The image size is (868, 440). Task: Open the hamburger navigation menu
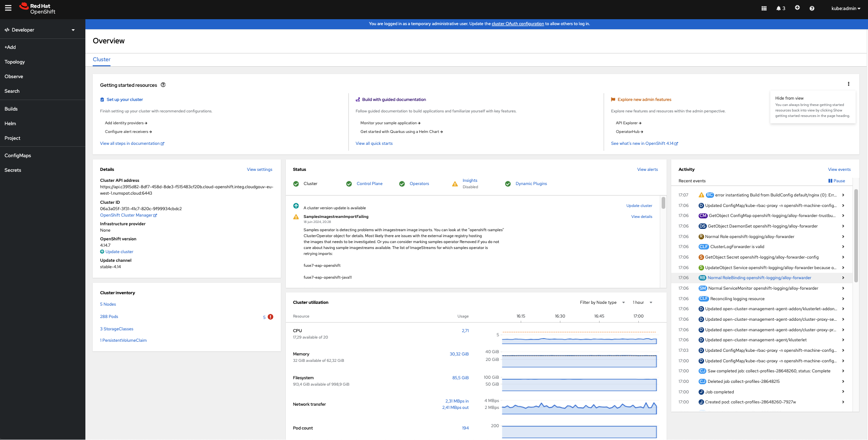pyautogui.click(x=8, y=8)
